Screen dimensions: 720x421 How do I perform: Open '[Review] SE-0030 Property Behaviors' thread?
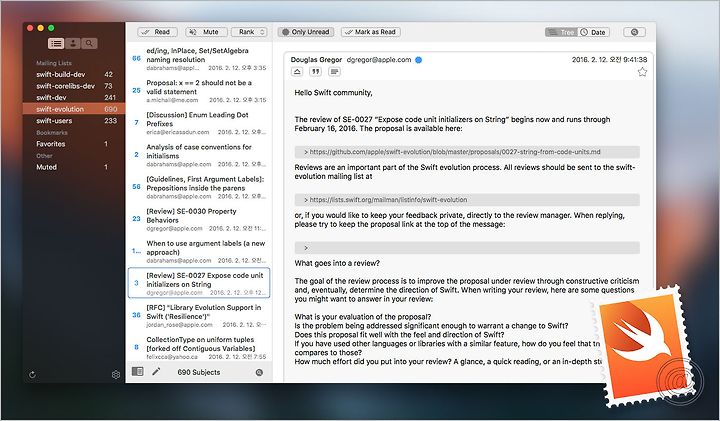[x=199, y=219]
